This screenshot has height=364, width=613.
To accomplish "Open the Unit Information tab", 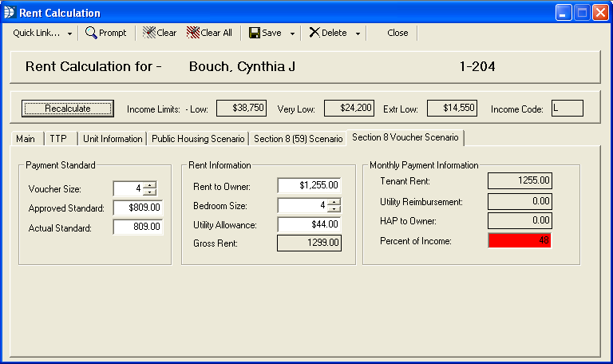I will coord(113,138).
